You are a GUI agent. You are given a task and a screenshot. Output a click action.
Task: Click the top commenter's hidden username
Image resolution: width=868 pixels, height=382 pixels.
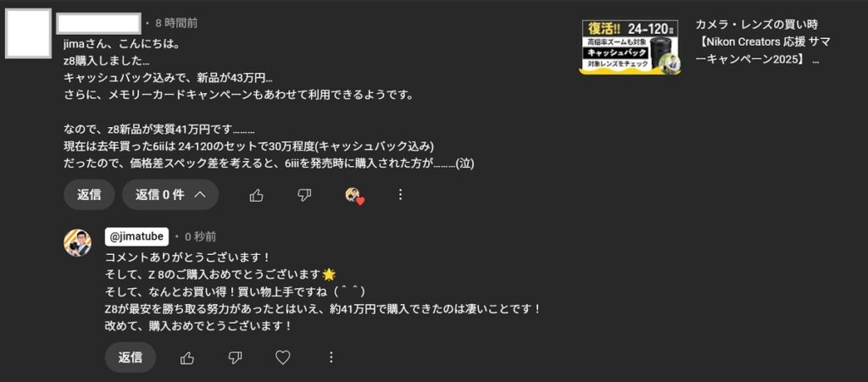(98, 23)
